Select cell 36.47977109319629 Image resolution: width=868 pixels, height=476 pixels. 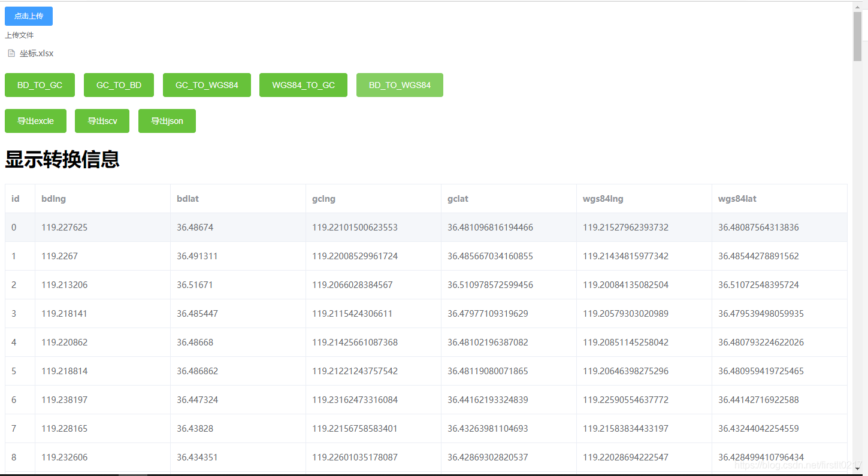[x=509, y=314]
